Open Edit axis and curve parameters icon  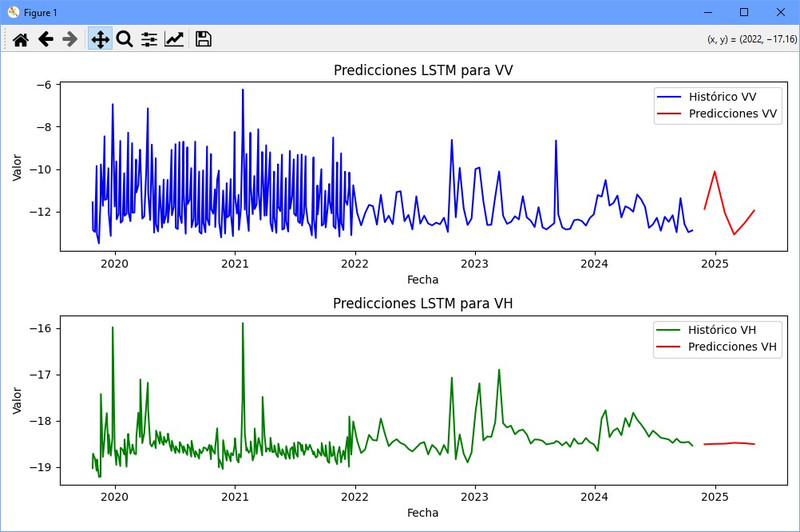174,39
